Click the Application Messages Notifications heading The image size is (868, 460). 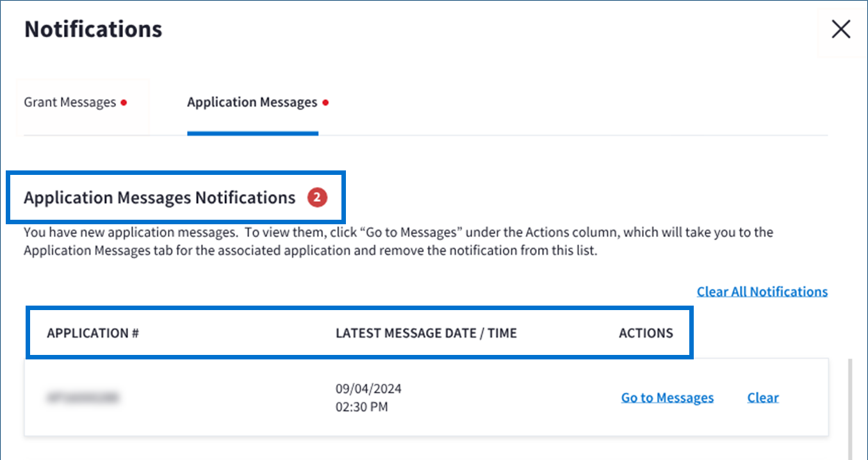coord(160,198)
